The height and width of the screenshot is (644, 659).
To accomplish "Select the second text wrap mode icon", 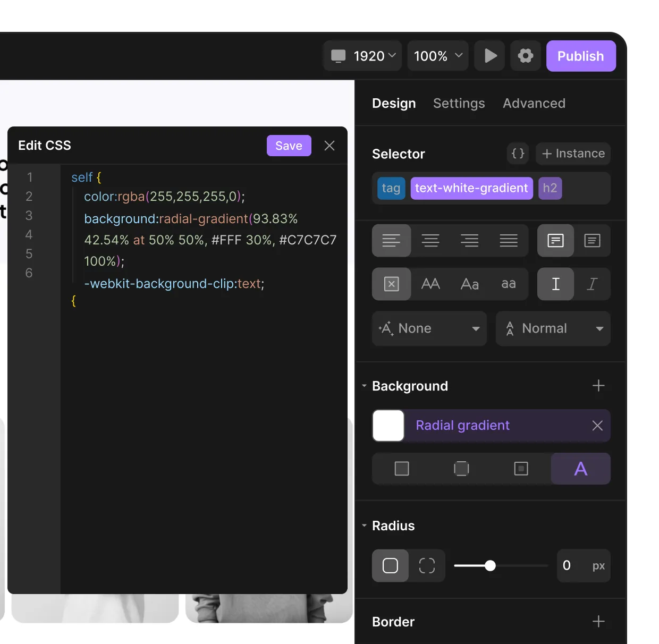I will 592,241.
